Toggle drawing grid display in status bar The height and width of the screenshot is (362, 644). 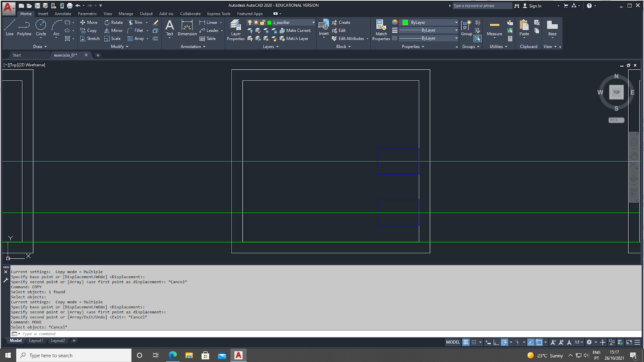466,342
